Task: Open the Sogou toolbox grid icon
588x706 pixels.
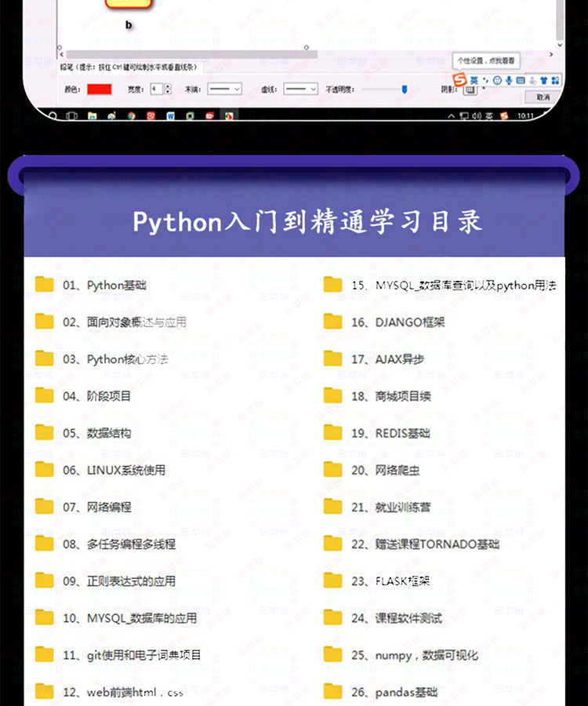Action: click(x=555, y=81)
